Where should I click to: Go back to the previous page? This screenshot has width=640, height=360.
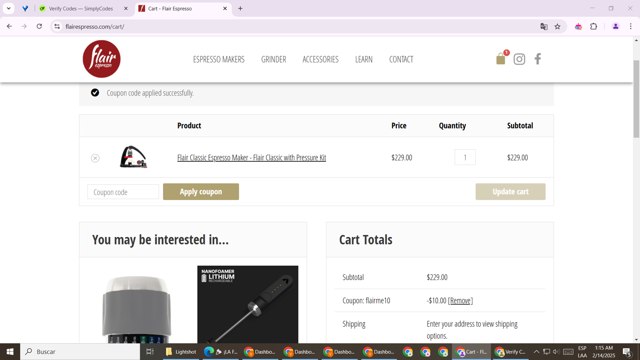pos(9,26)
